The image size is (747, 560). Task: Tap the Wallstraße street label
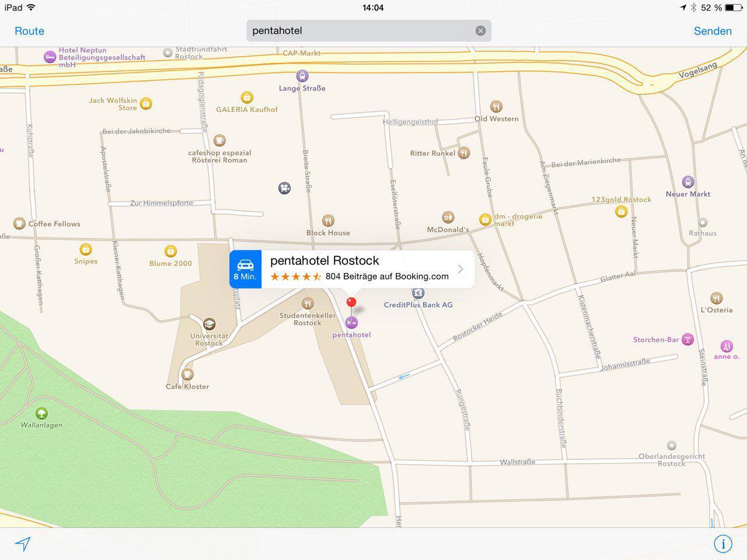518,462
